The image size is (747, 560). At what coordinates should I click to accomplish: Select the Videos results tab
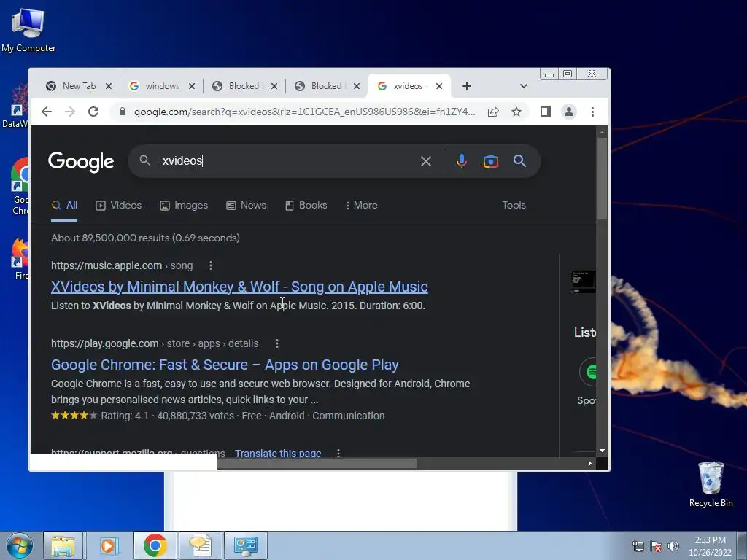pyautogui.click(x=119, y=205)
